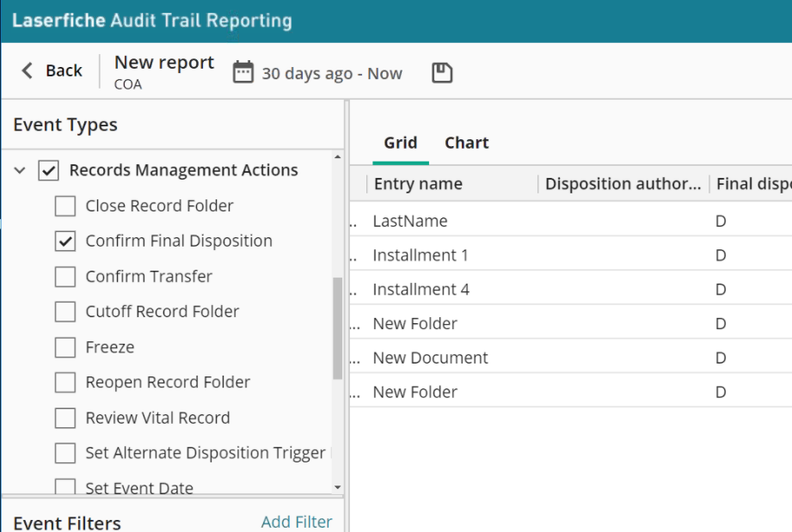Check Set Alternate Disposition Trigger checkbox

pos(65,453)
